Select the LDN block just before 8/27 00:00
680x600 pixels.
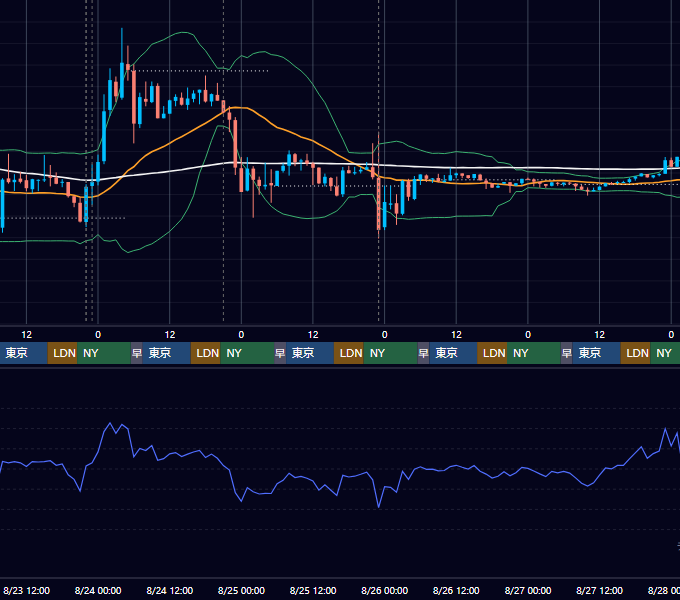point(492,353)
